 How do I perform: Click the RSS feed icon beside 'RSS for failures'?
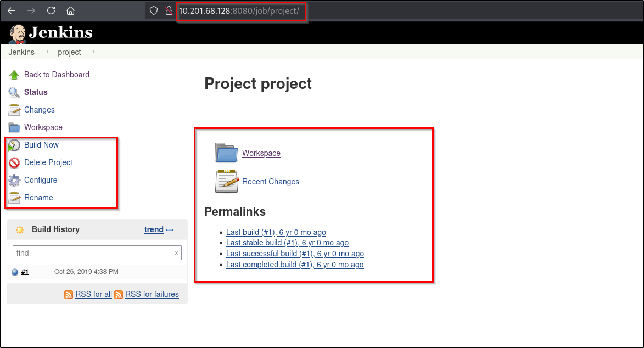(x=119, y=294)
